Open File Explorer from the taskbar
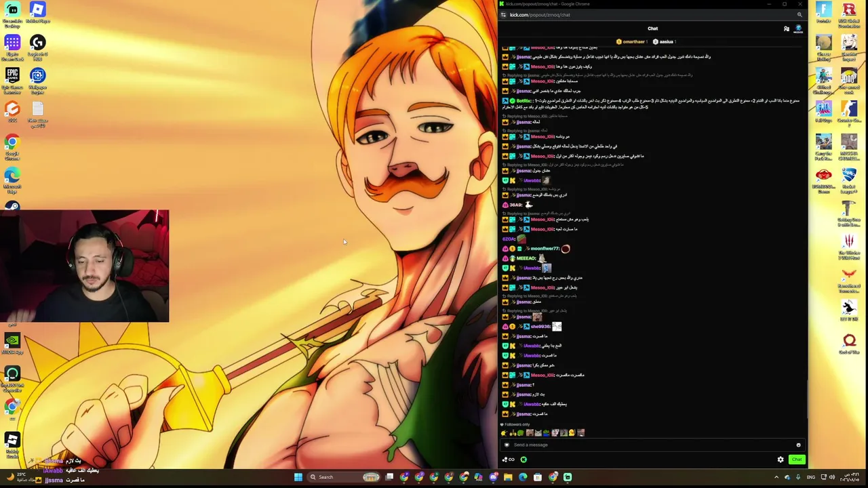Image resolution: width=868 pixels, height=488 pixels. [508, 477]
